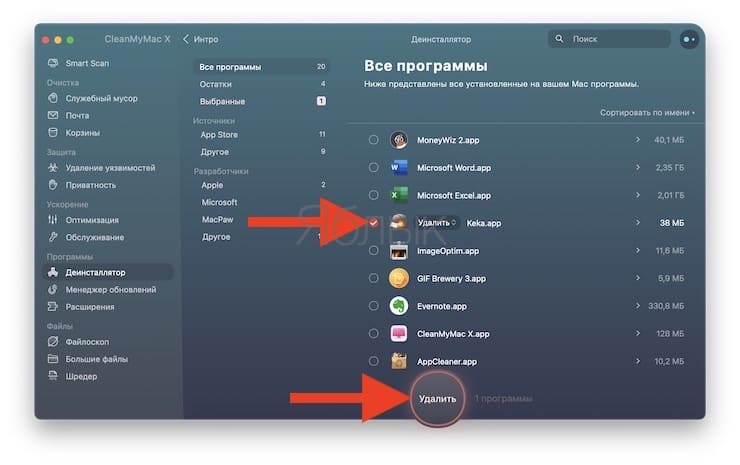Click the Большие файлы folder icon
The width and height of the screenshot is (740, 465).
tap(53, 359)
